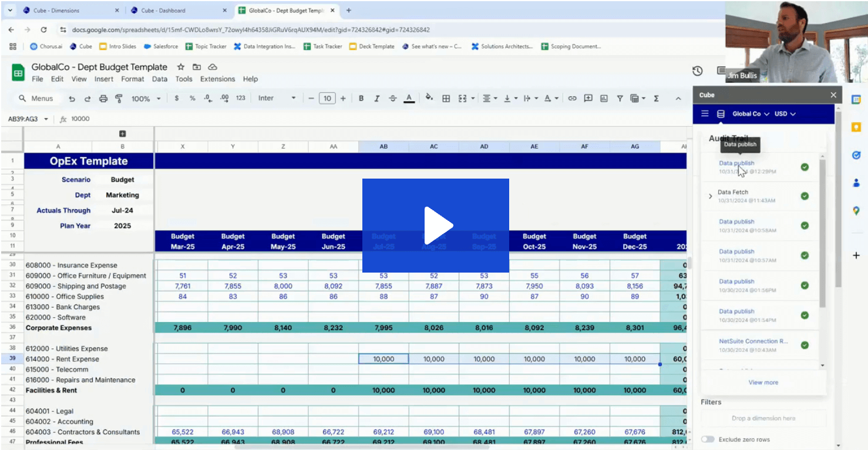Click View more in the Audit Trail
868x450 pixels.
click(x=763, y=382)
